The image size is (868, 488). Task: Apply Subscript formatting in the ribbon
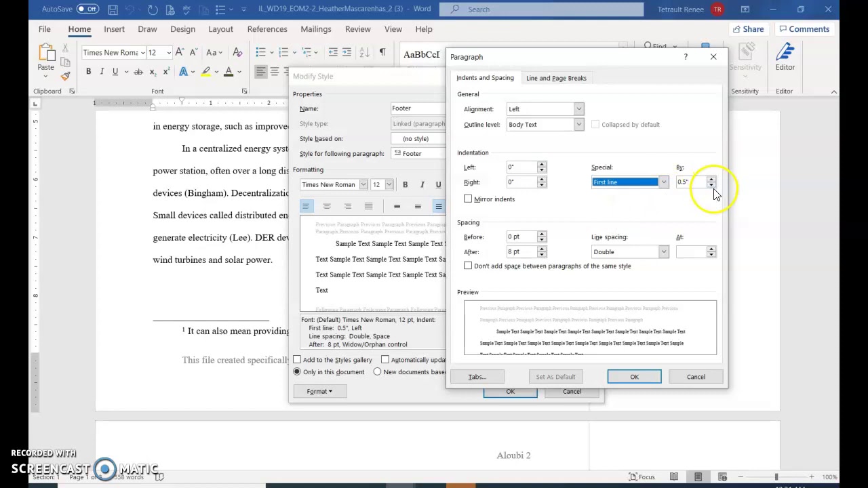tap(153, 72)
